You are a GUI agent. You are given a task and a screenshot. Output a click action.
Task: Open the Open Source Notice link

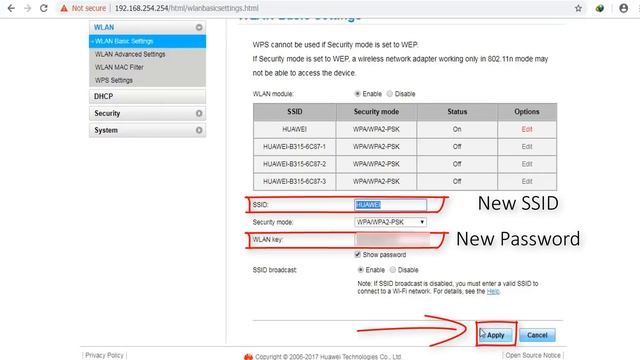click(x=533, y=356)
